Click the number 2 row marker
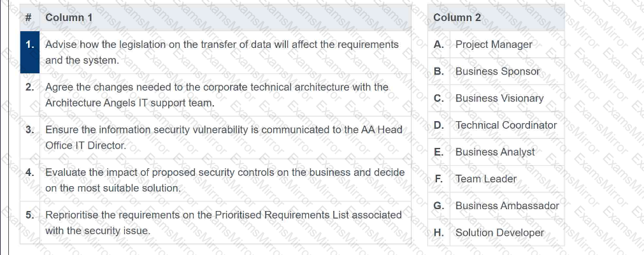Image resolution: width=644 pixels, height=255 pixels. 30,87
